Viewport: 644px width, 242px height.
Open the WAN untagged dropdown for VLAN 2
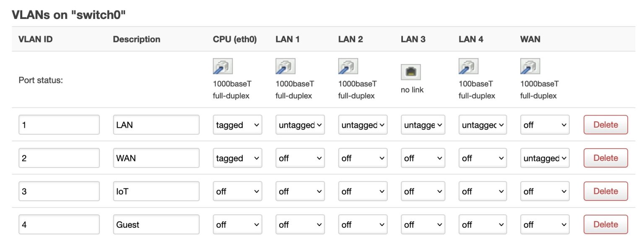click(x=545, y=158)
